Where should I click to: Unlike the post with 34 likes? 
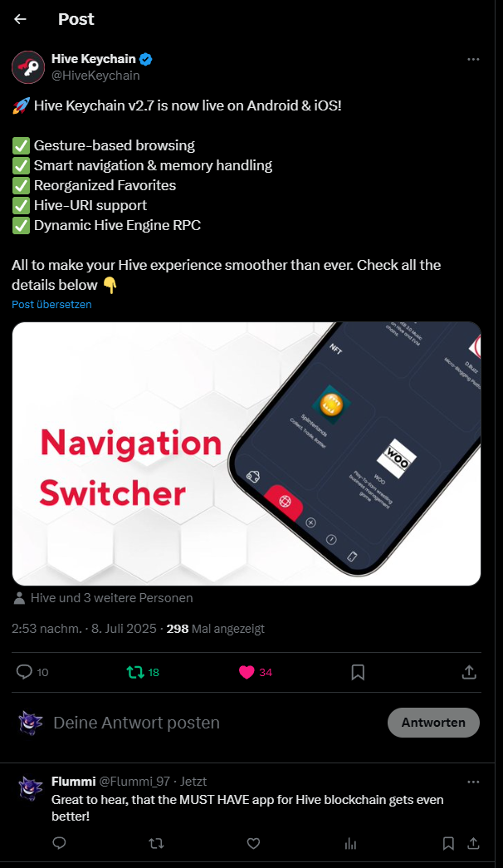coord(255,672)
